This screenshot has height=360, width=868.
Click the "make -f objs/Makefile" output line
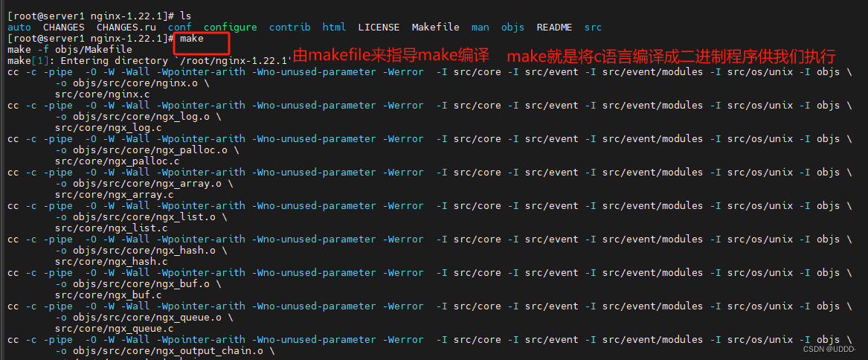(70, 50)
